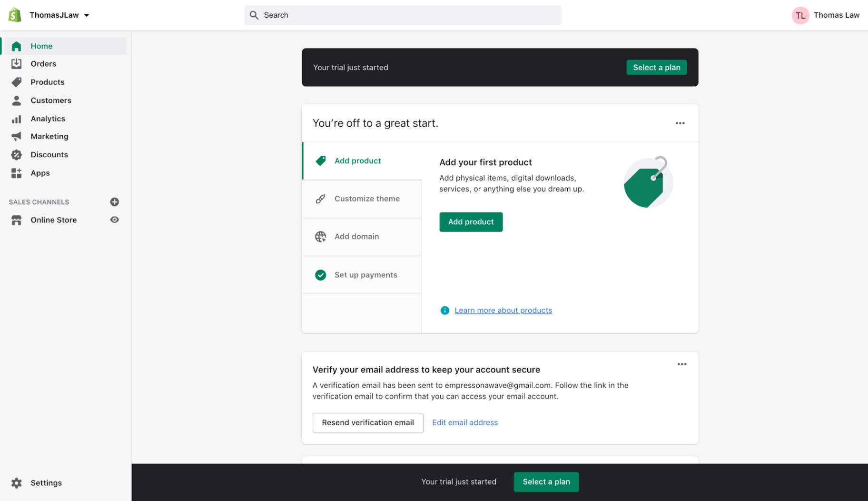Screen dimensions: 868x501
Task: Click the Analytics bar chart icon
Action: [17, 119]
